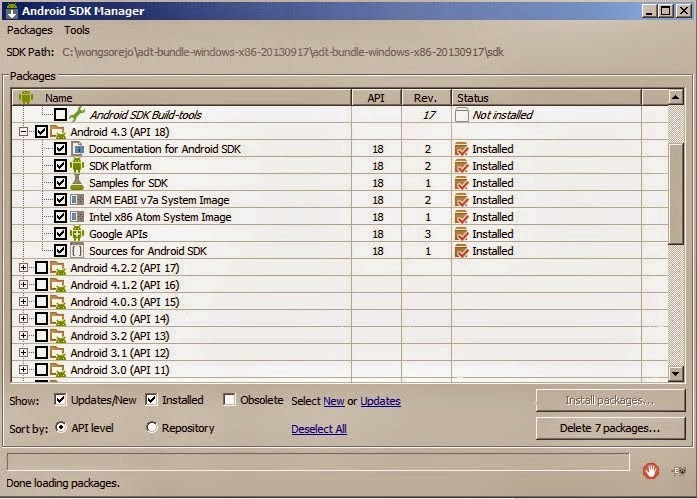Screen dimensions: 697x499
Task: Uncheck the SDK Platform checkbox
Action: pyautogui.click(x=60, y=166)
